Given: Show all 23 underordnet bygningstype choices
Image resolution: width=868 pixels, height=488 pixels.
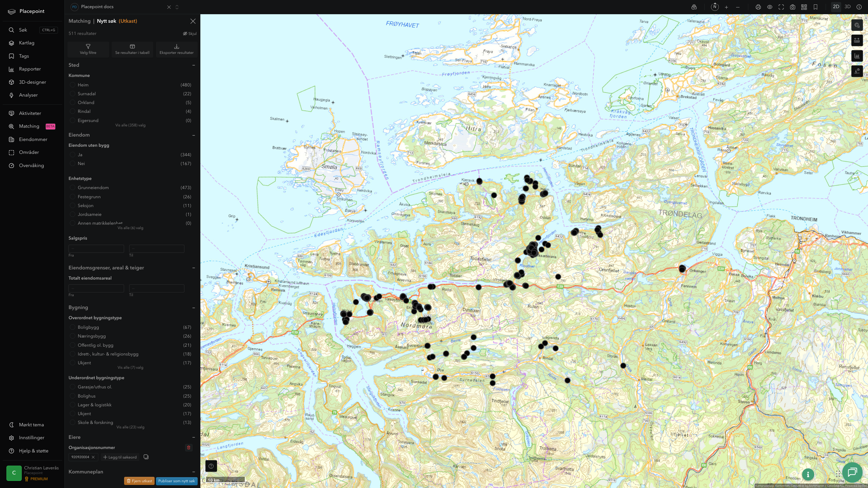Looking at the screenshot, I should coord(130,427).
